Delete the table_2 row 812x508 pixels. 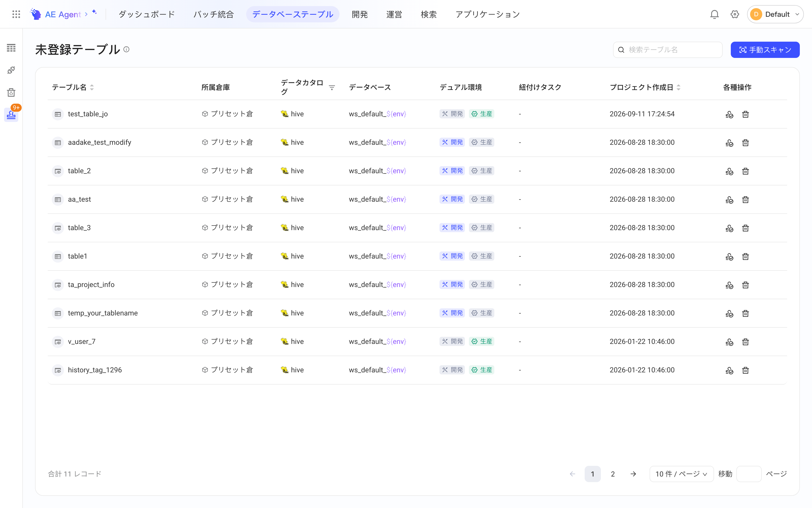745,171
